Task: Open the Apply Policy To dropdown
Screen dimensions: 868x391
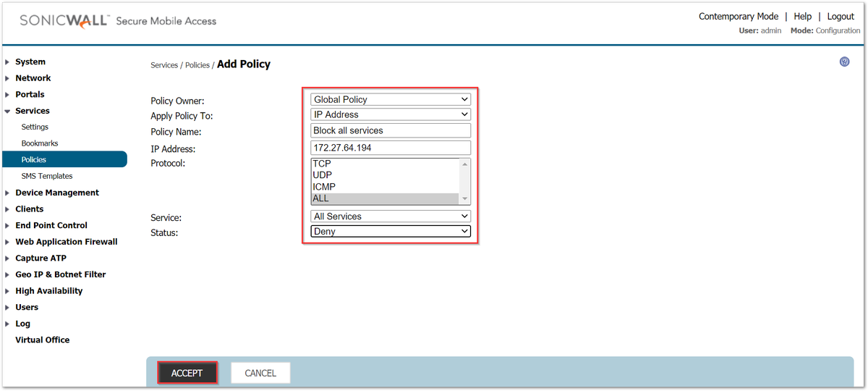Action: tap(391, 114)
